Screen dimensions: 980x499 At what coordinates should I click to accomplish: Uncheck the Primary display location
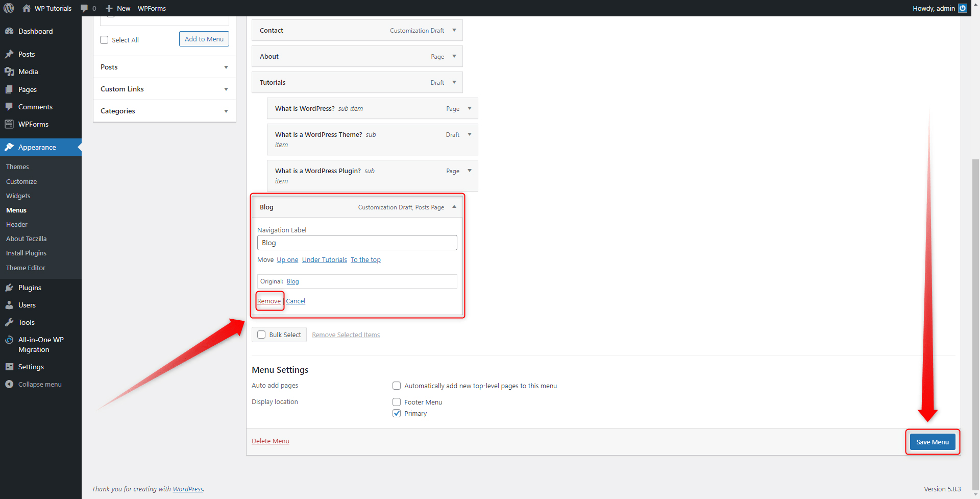(397, 413)
